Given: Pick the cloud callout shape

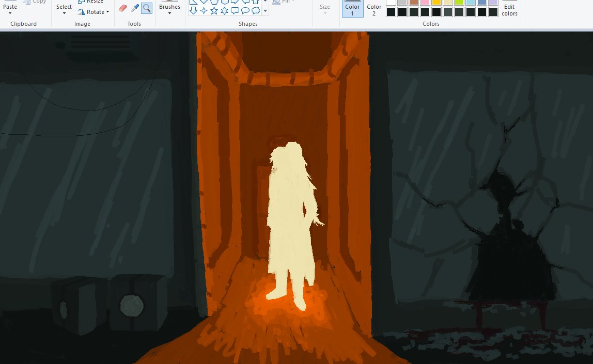Looking at the screenshot, I should point(256,10).
